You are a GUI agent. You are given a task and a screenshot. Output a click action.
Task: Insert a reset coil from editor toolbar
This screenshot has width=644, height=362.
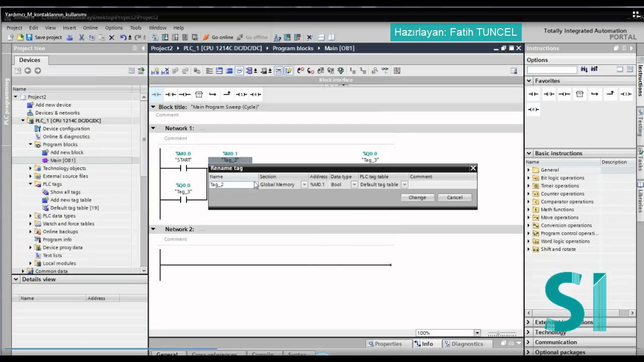click(x=256, y=94)
